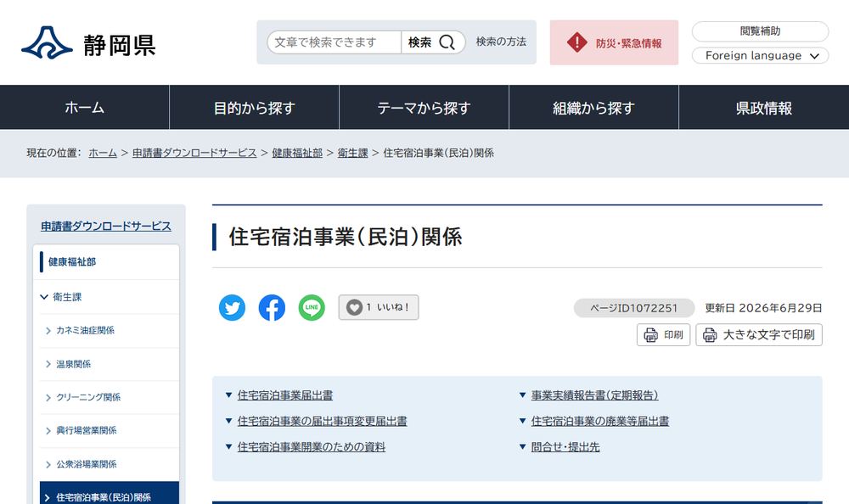The height and width of the screenshot is (504, 849).
Task: Jump to 住宅宿泊事業開業のための資料 section
Action: (312, 447)
